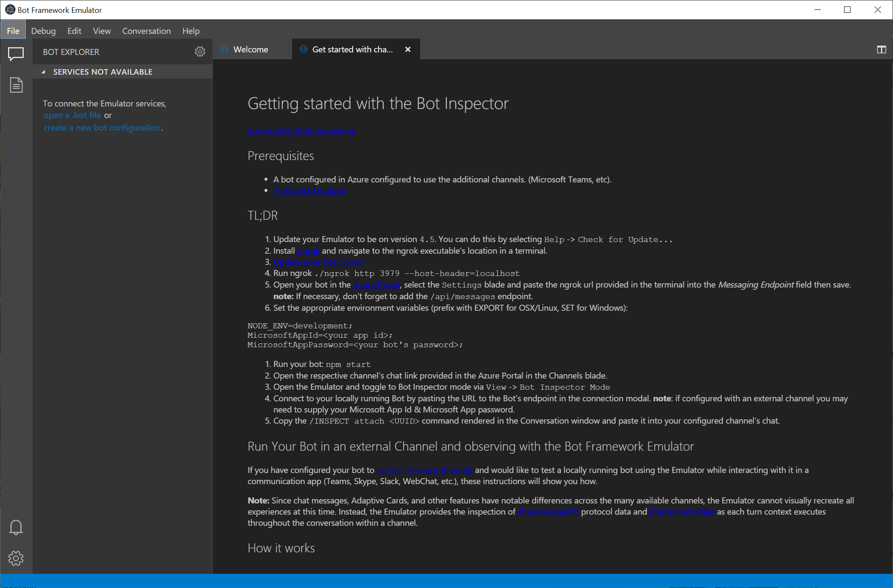Open the notifications bell icon
Viewport: 893px width, 588px height.
point(16,527)
